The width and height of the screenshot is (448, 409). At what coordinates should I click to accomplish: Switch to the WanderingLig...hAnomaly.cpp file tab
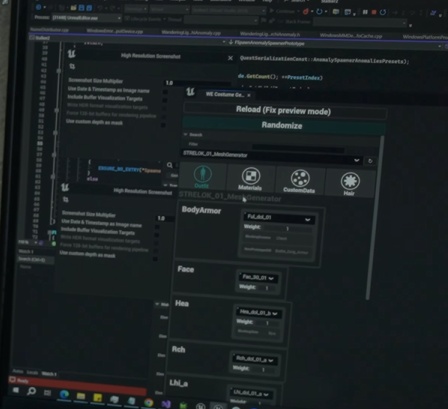[x=191, y=33]
